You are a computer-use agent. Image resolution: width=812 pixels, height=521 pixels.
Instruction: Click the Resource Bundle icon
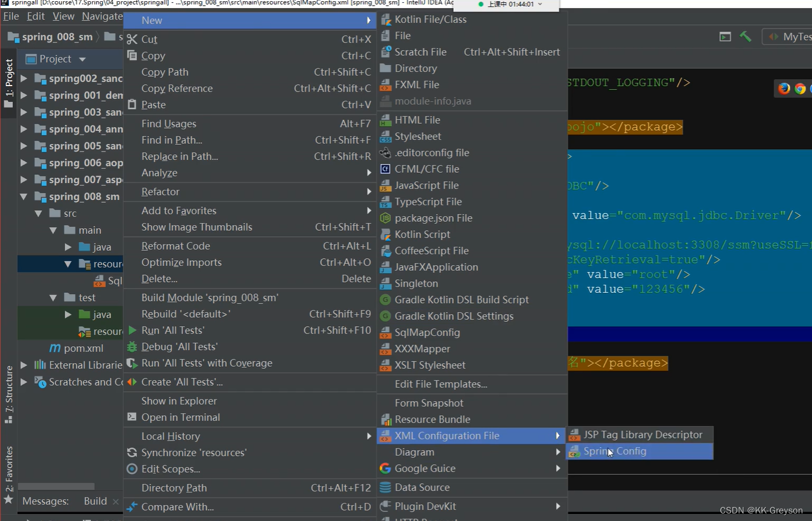point(386,420)
